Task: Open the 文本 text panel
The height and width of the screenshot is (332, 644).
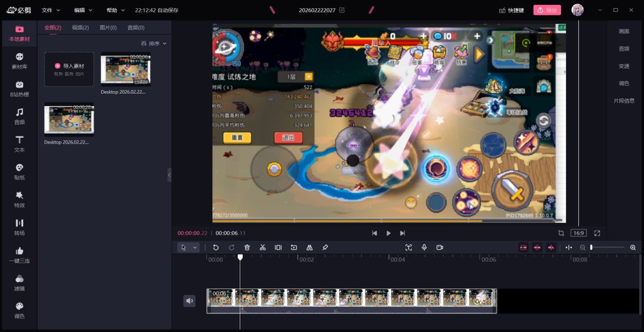Action: (19, 144)
